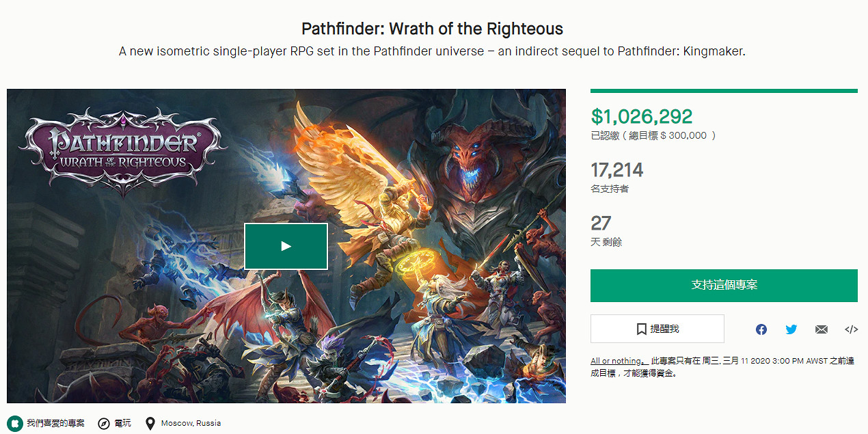Click the 27 days remaining counter
The height and width of the screenshot is (434, 868).
[601, 223]
